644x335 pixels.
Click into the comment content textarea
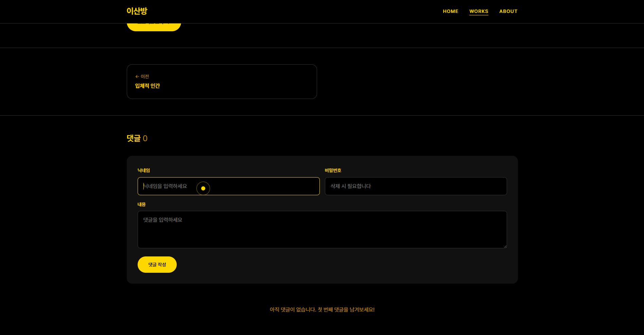pyautogui.click(x=322, y=230)
